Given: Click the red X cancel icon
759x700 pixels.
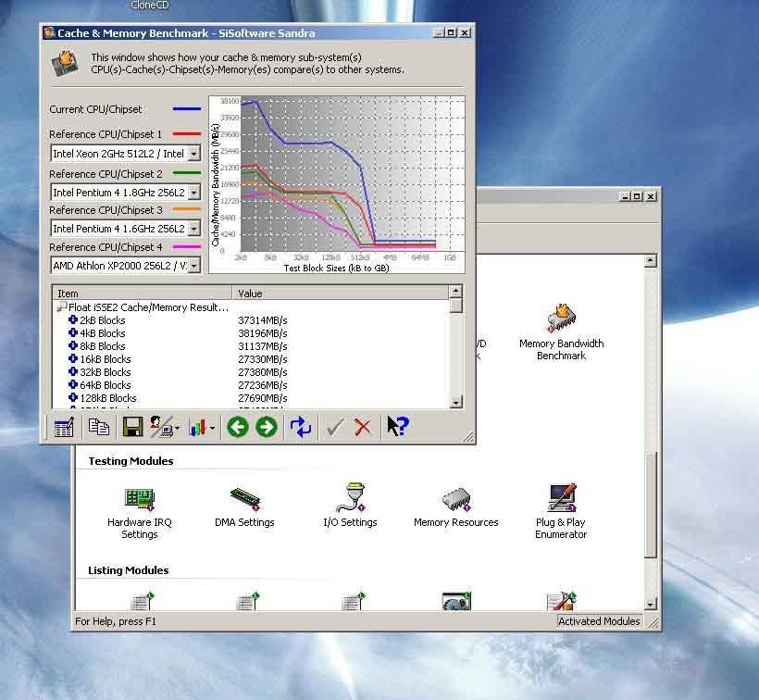Looking at the screenshot, I should coord(363,428).
